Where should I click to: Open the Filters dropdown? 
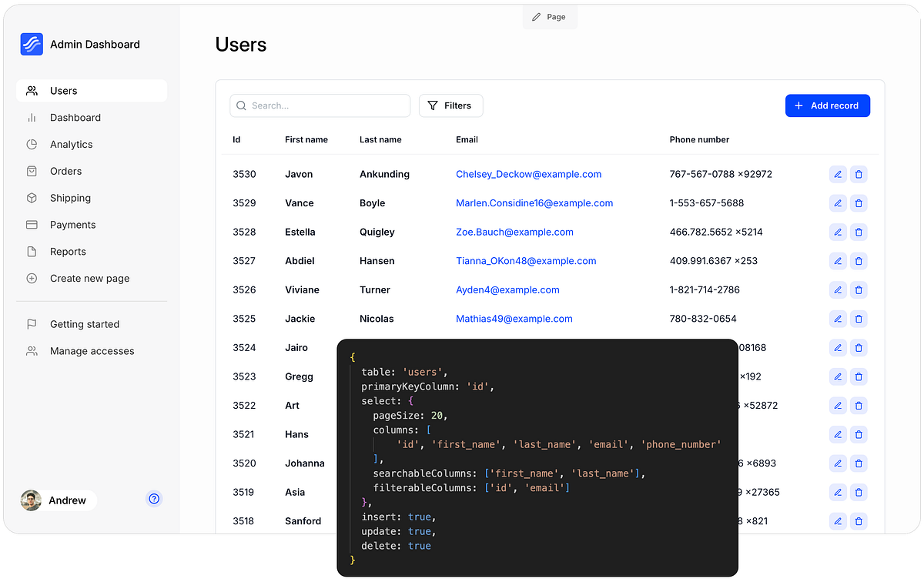(x=450, y=105)
